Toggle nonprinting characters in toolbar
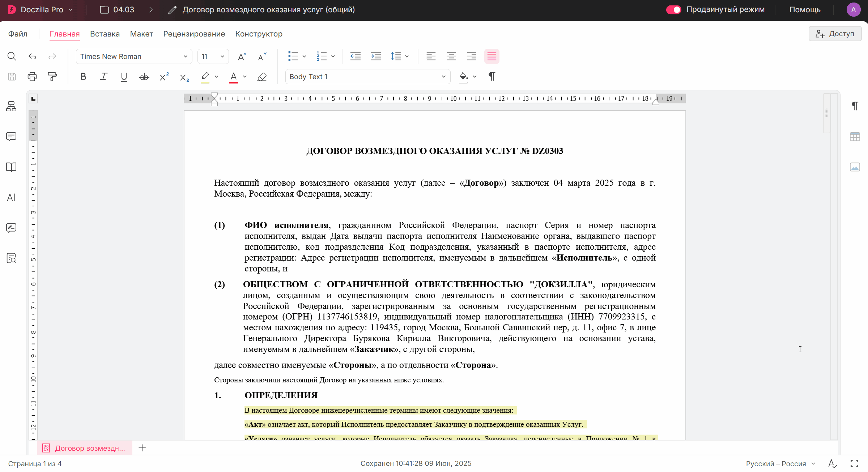This screenshot has height=472, width=868. click(492, 77)
